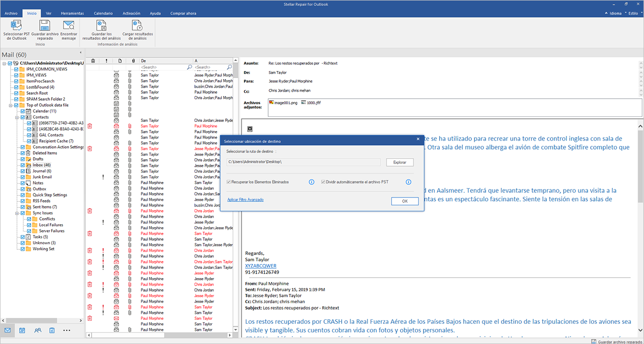Click Cargar resultados de análisis icon
This screenshot has height=344, width=644.
tap(137, 26)
